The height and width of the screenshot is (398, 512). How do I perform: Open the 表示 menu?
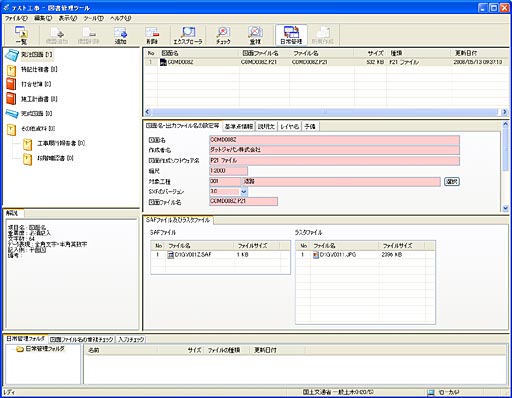pyautogui.click(x=68, y=18)
